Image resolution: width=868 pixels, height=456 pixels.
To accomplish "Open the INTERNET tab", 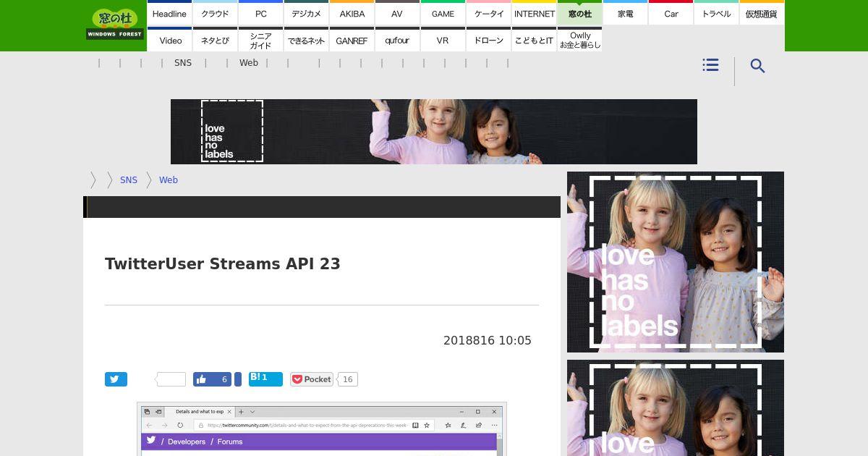I will (x=534, y=13).
